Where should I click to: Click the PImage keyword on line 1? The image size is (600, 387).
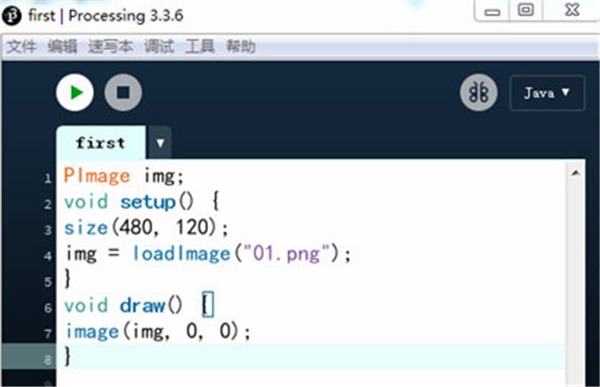click(x=97, y=176)
